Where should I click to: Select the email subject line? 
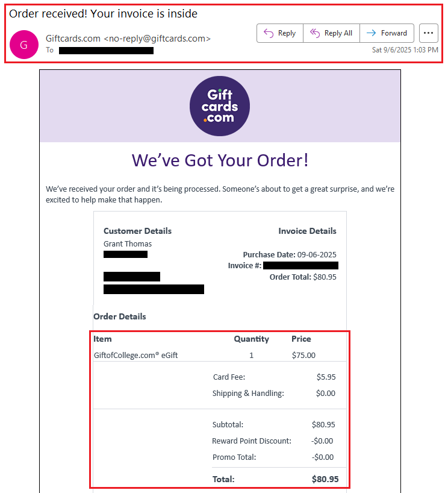tap(103, 13)
